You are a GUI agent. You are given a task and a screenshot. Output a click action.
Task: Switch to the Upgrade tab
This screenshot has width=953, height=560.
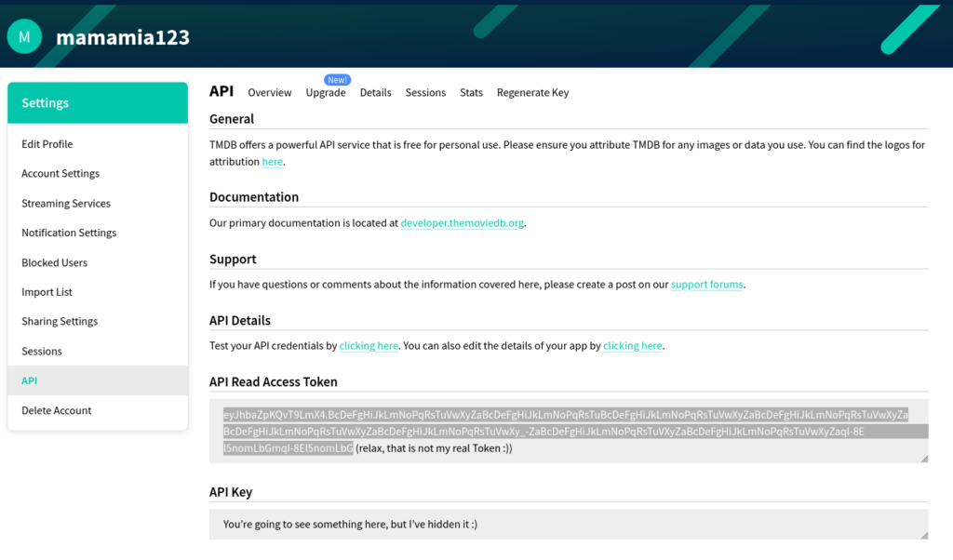click(x=326, y=92)
